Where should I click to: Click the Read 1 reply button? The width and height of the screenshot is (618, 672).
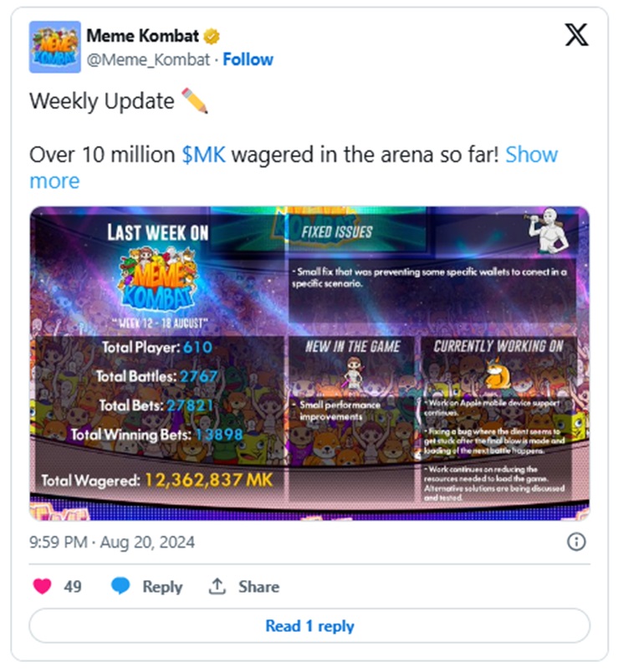tap(309, 626)
